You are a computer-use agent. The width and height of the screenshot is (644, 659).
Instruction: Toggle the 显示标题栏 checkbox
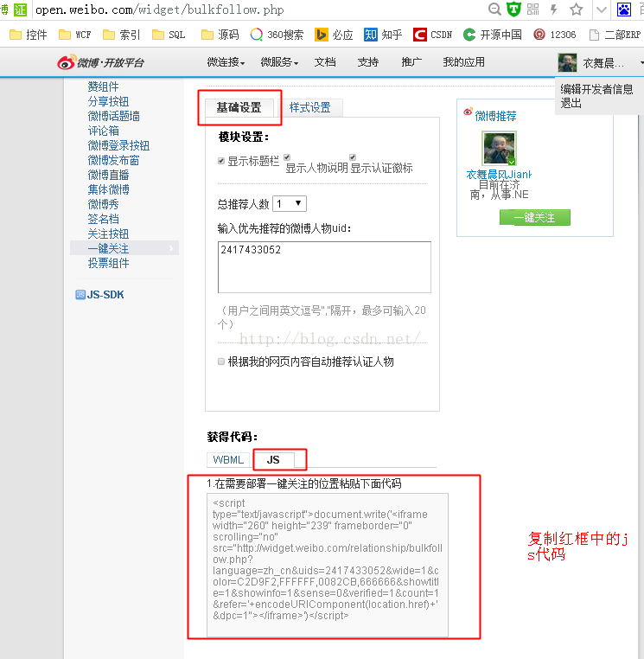click(221, 161)
